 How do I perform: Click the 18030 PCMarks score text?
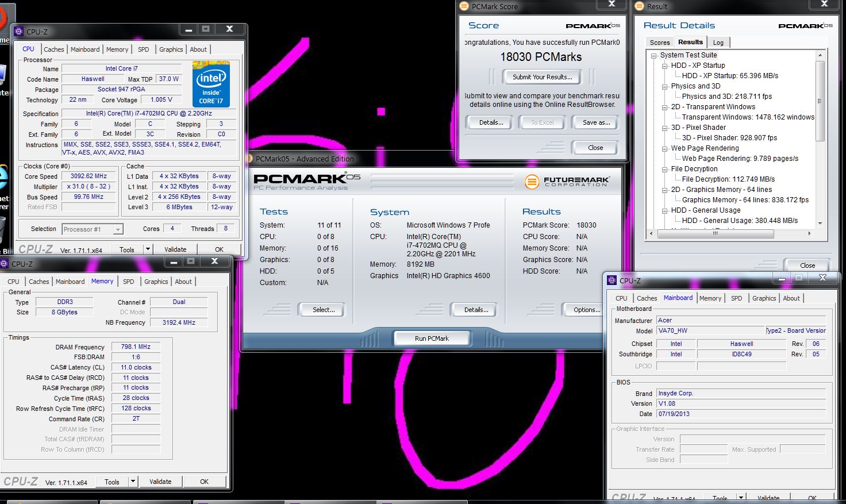[541, 57]
